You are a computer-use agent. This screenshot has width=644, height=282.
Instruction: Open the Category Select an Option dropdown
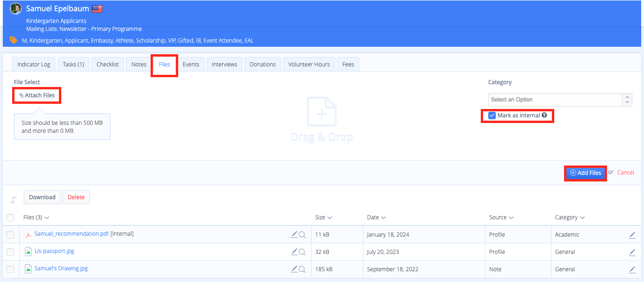560,100
